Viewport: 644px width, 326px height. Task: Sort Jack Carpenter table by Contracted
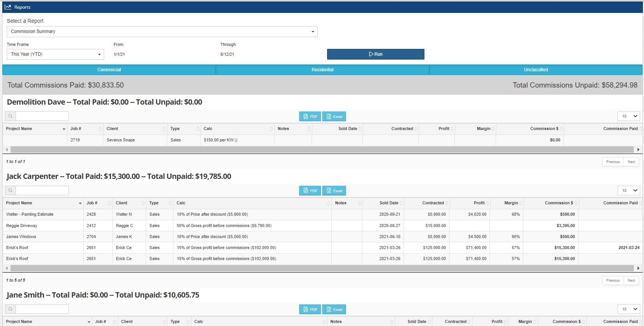(x=427, y=203)
